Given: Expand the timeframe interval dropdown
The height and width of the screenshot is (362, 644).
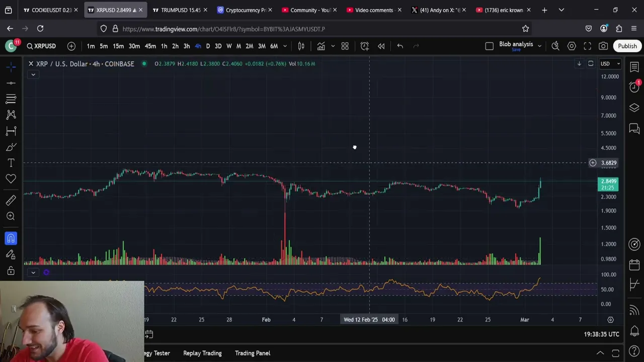Looking at the screenshot, I should (285, 46).
